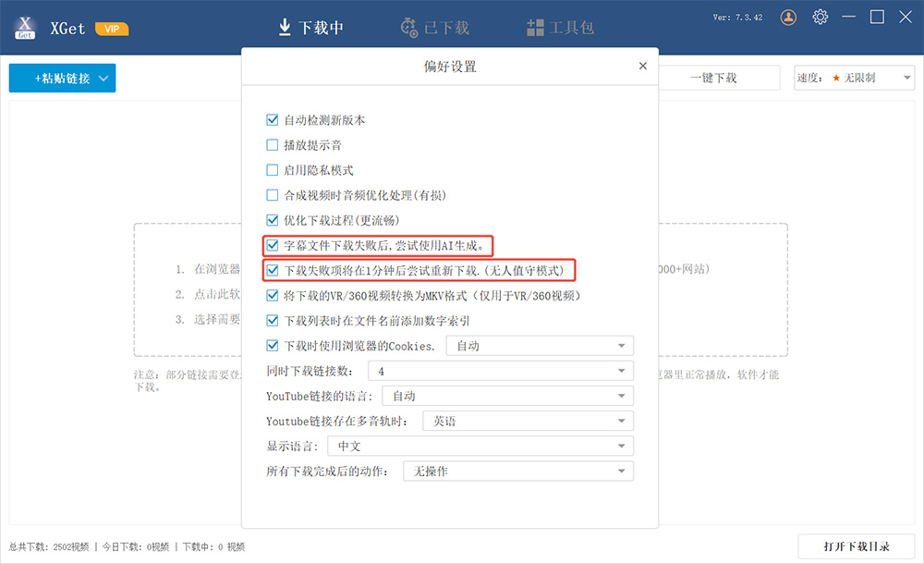The height and width of the screenshot is (564, 924).
Task: Toggle 优化下载过程 checkbox
Action: tap(272, 220)
